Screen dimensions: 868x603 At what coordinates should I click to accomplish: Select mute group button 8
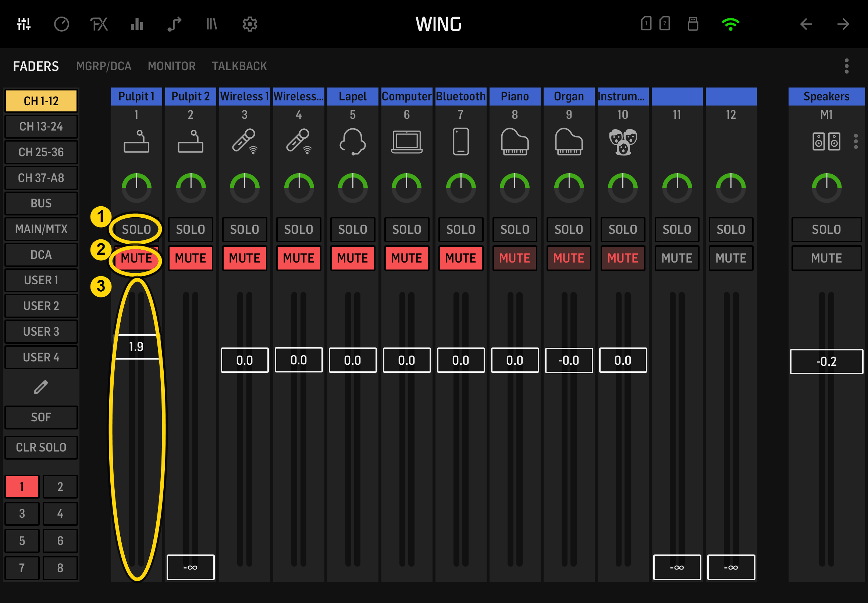click(x=60, y=568)
